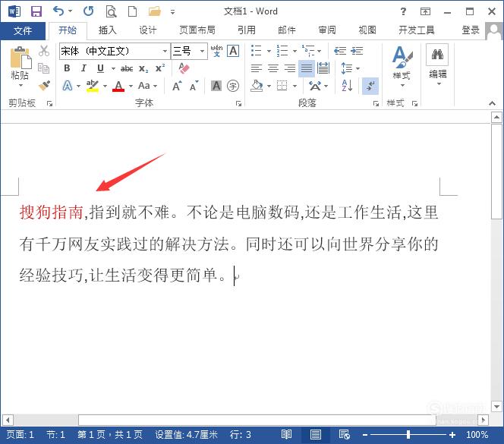
Task: Click the yellow text highlight color button
Action: pos(93,86)
